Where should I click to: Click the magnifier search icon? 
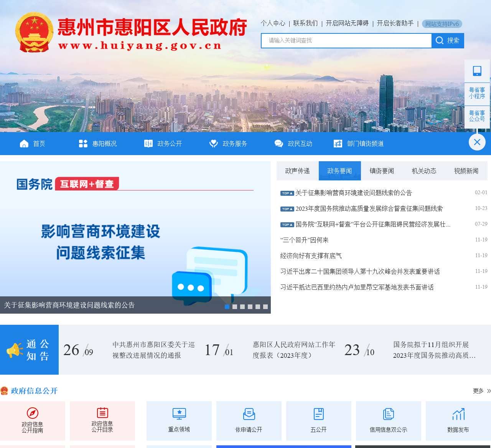(440, 40)
